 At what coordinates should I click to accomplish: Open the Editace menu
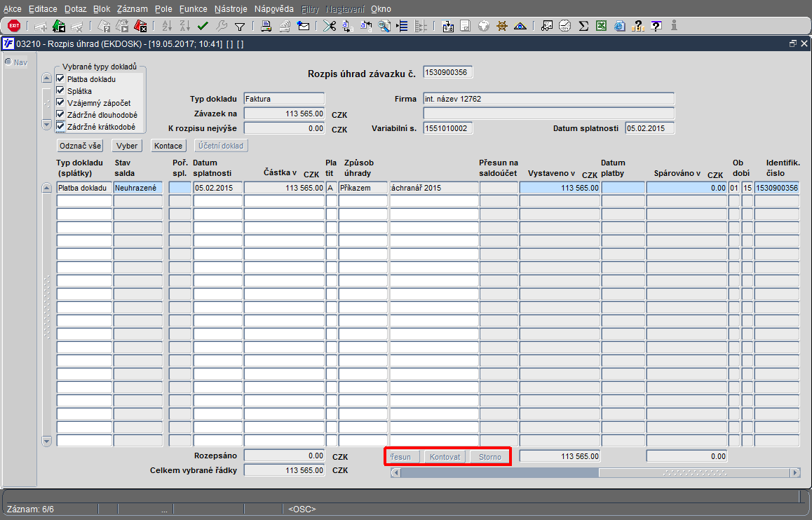point(43,9)
